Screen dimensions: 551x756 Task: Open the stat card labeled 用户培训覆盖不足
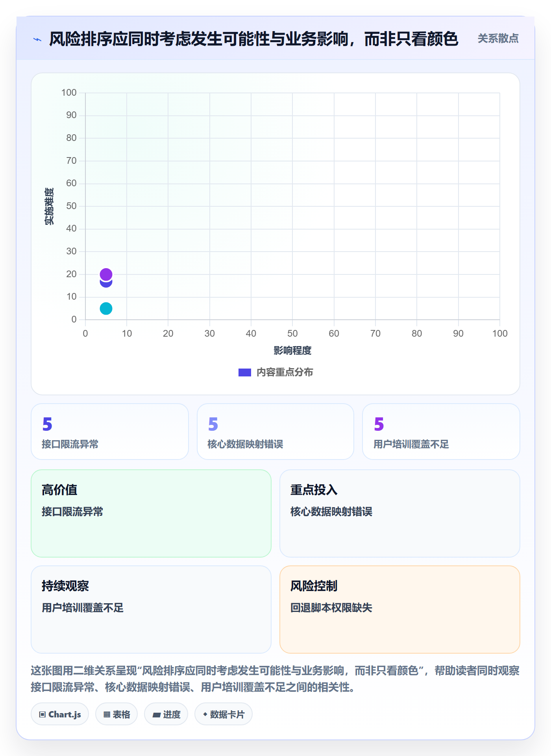441,432
